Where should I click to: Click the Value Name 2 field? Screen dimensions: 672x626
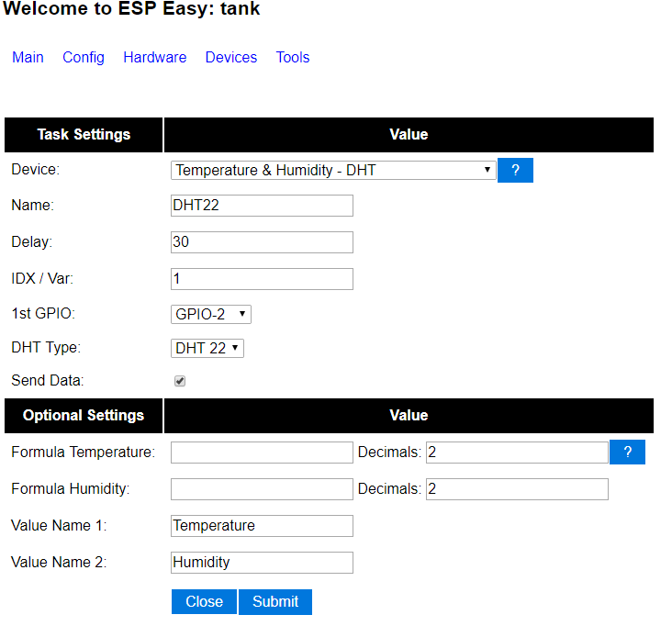click(262, 563)
